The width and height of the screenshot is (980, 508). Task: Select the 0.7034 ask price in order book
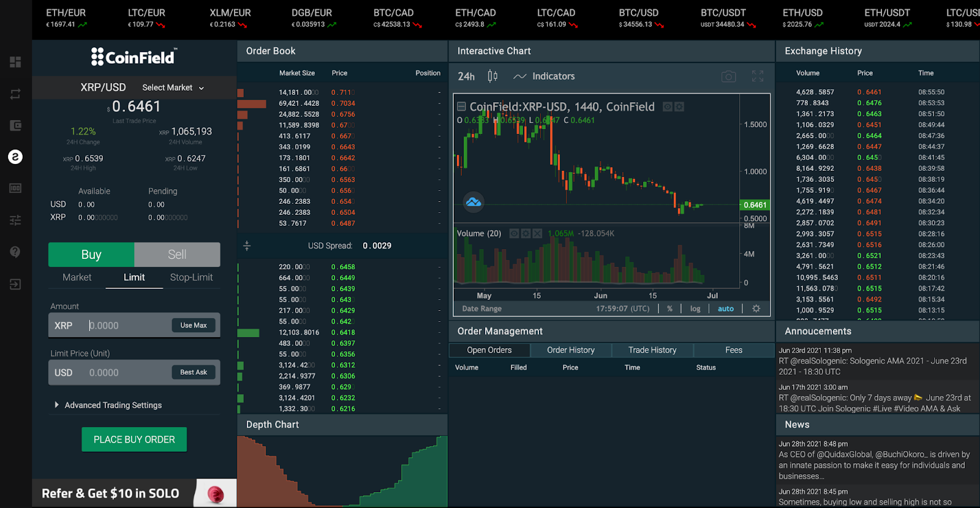[343, 103]
